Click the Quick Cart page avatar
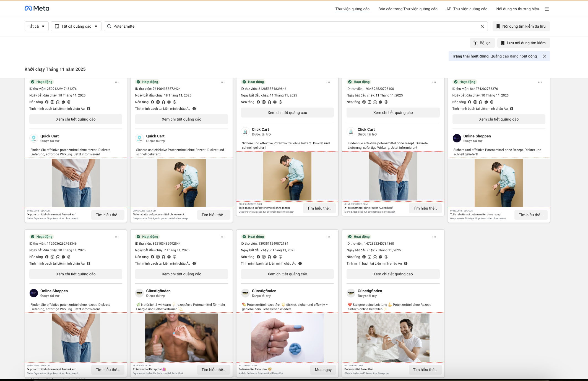This screenshot has width=588, height=381. pos(34,138)
